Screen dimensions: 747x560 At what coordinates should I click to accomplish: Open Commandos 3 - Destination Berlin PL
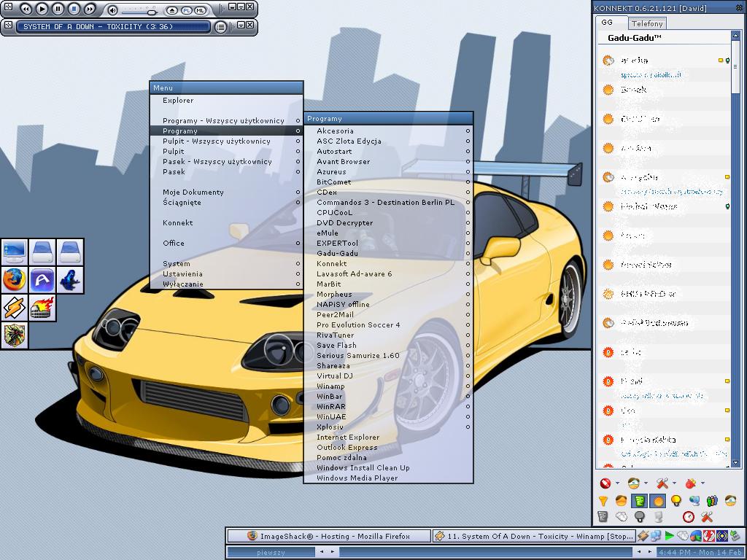click(x=388, y=203)
